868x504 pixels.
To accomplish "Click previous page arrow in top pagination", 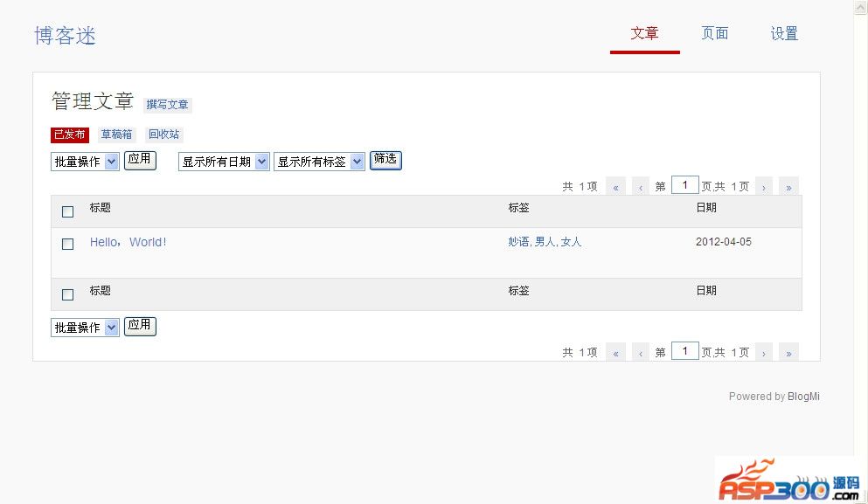I will (641, 187).
